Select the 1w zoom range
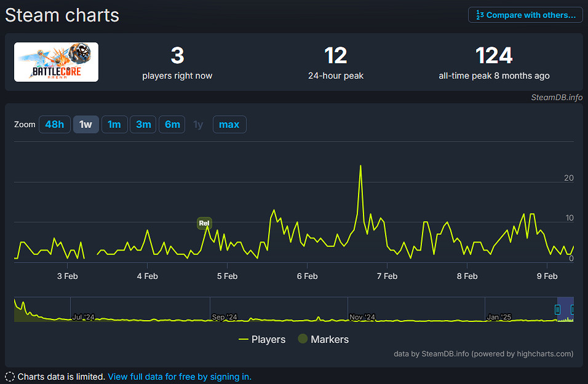588x384 pixels. pyautogui.click(x=85, y=125)
